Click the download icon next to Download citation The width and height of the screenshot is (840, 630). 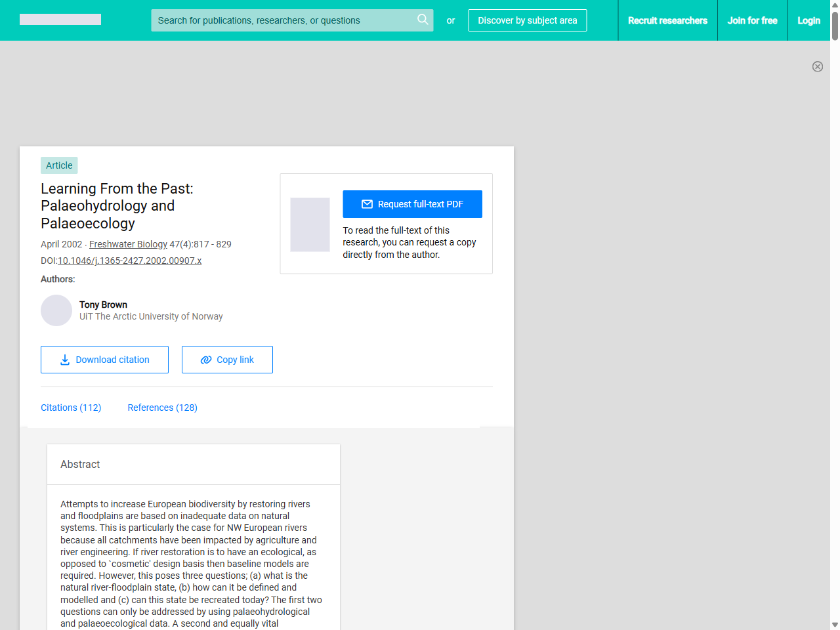(x=64, y=360)
